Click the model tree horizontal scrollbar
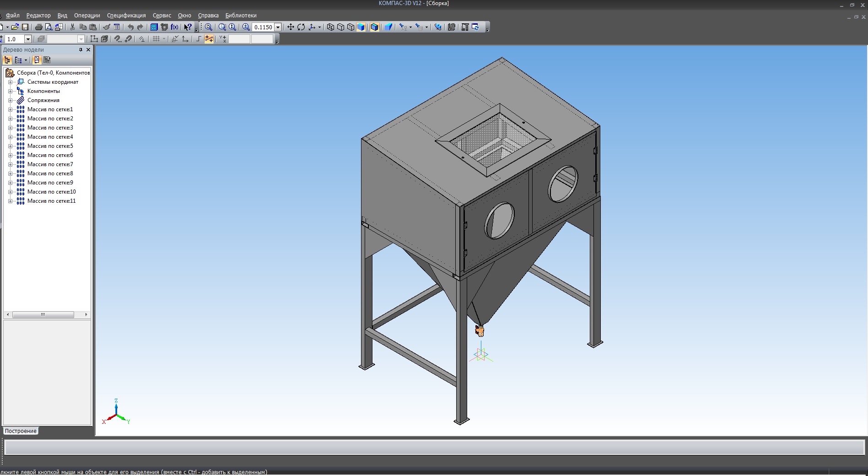Image resolution: width=868 pixels, height=476 pixels. click(x=43, y=314)
